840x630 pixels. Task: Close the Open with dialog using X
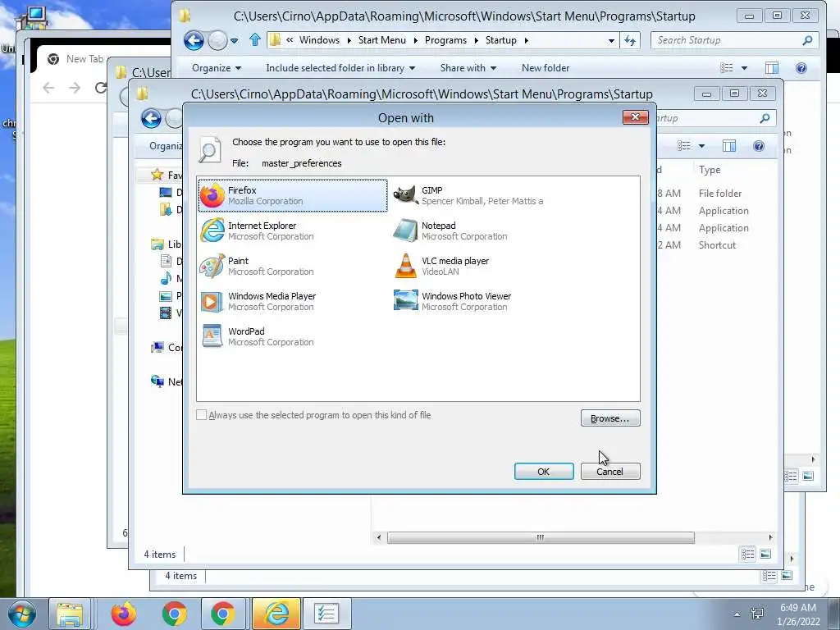[x=636, y=117]
